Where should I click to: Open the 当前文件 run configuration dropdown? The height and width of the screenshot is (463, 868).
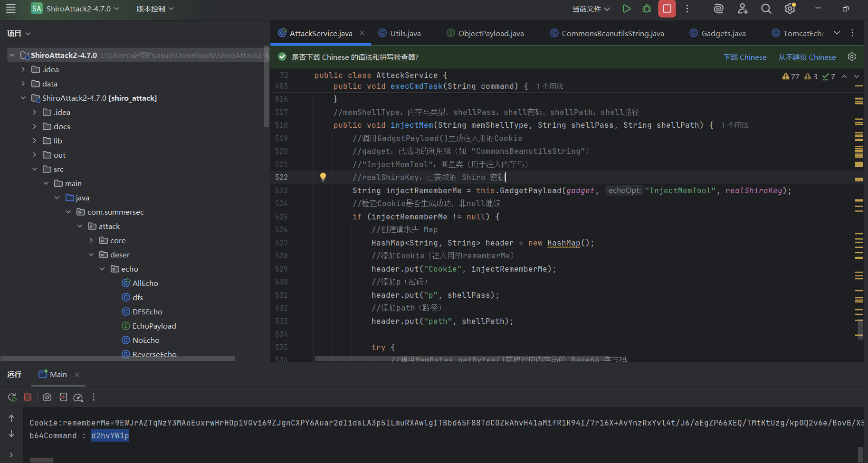[x=591, y=9]
